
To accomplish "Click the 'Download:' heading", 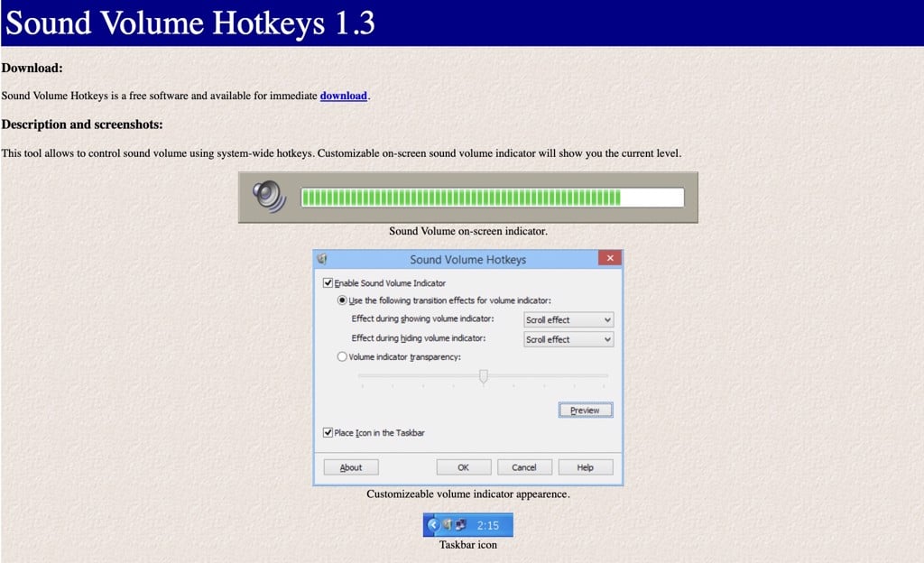I will click(x=32, y=68).
